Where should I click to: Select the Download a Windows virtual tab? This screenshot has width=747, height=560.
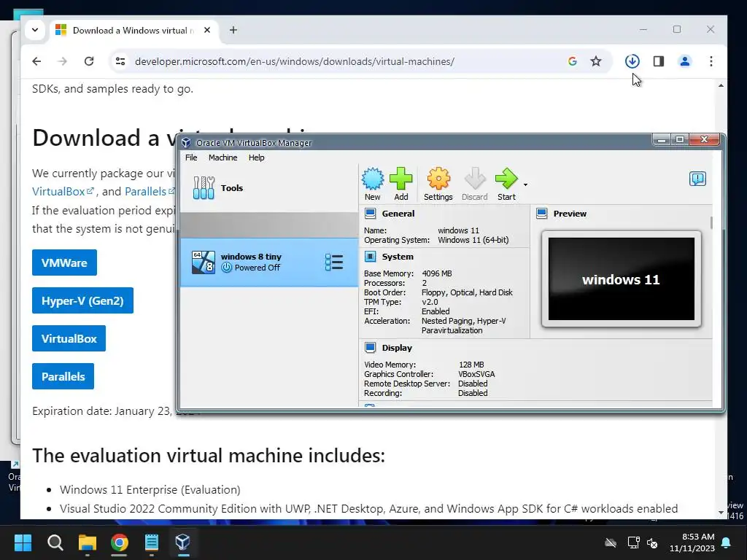(x=133, y=31)
